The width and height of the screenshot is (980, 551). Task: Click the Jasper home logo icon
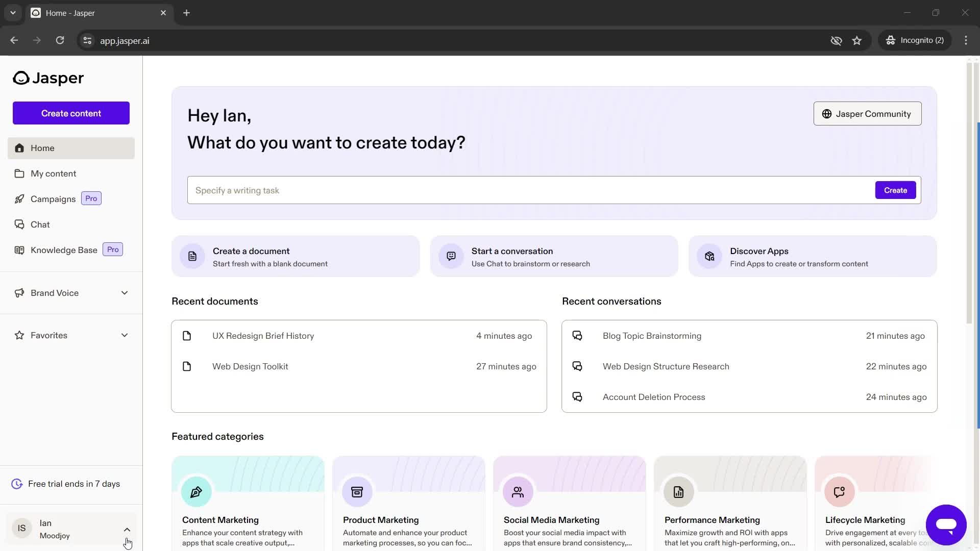[20, 78]
